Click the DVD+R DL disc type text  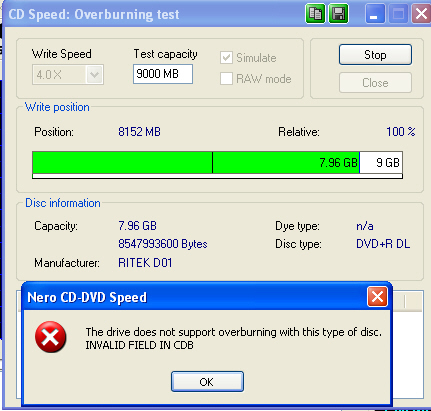point(383,244)
